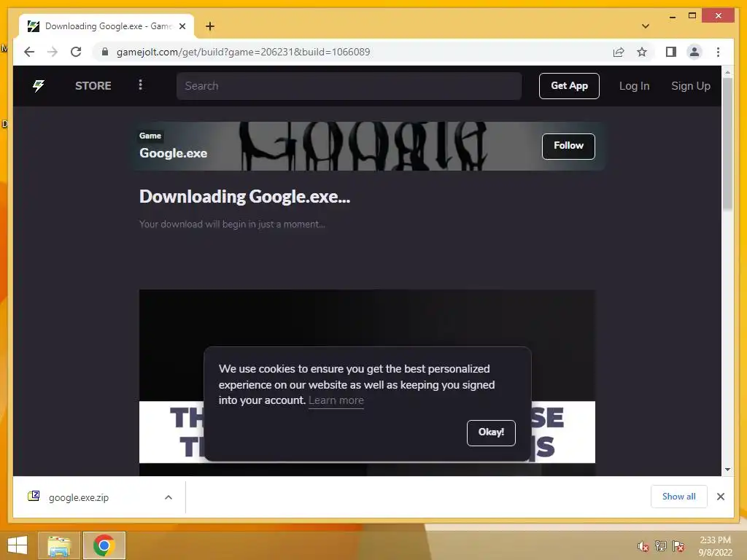The width and height of the screenshot is (747, 560).
Task: Click the muted volume tray icon
Action: click(643, 546)
